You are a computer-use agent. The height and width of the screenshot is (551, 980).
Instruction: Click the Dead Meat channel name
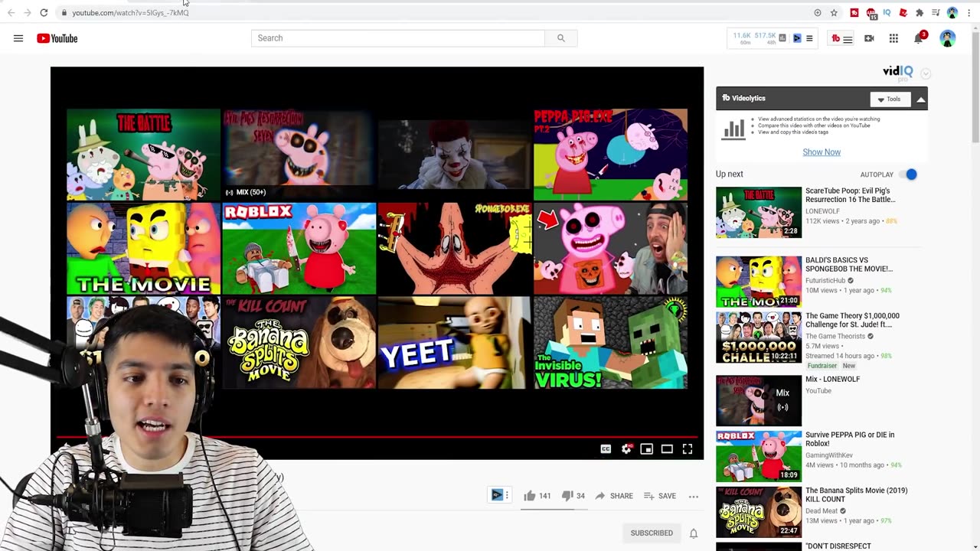(x=822, y=511)
